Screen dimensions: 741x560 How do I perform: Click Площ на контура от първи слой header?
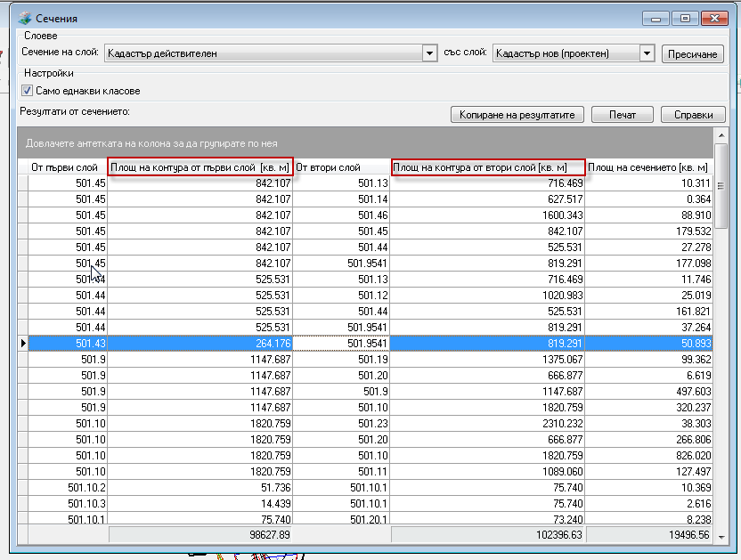[200, 167]
